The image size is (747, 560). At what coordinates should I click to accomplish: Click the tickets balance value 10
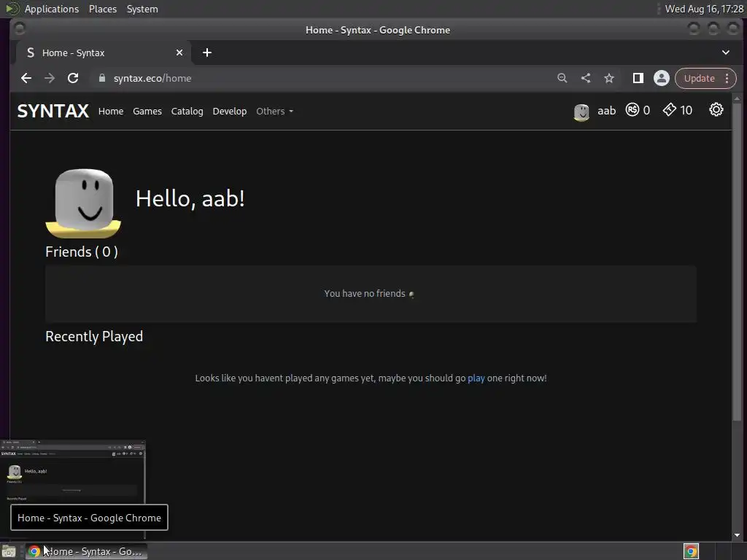pyautogui.click(x=686, y=111)
